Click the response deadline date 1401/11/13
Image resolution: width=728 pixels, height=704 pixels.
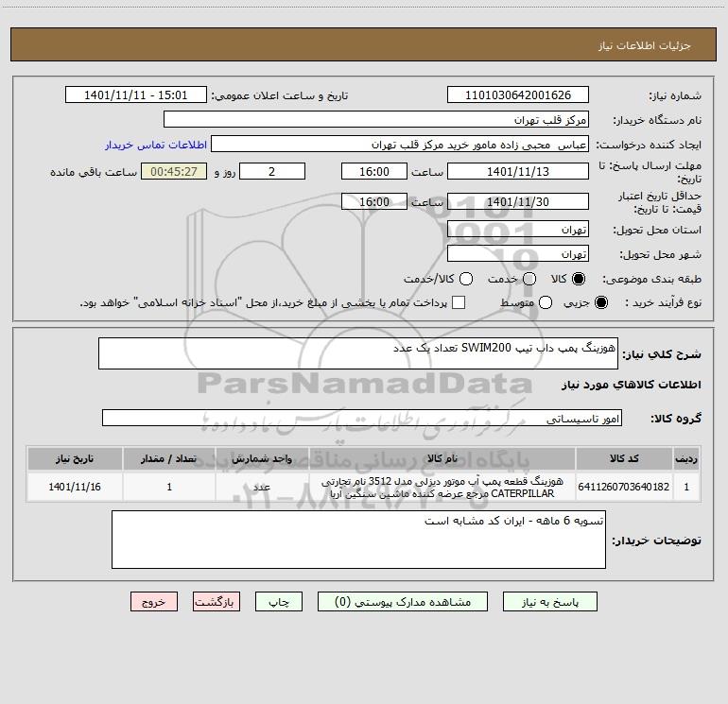point(518,171)
